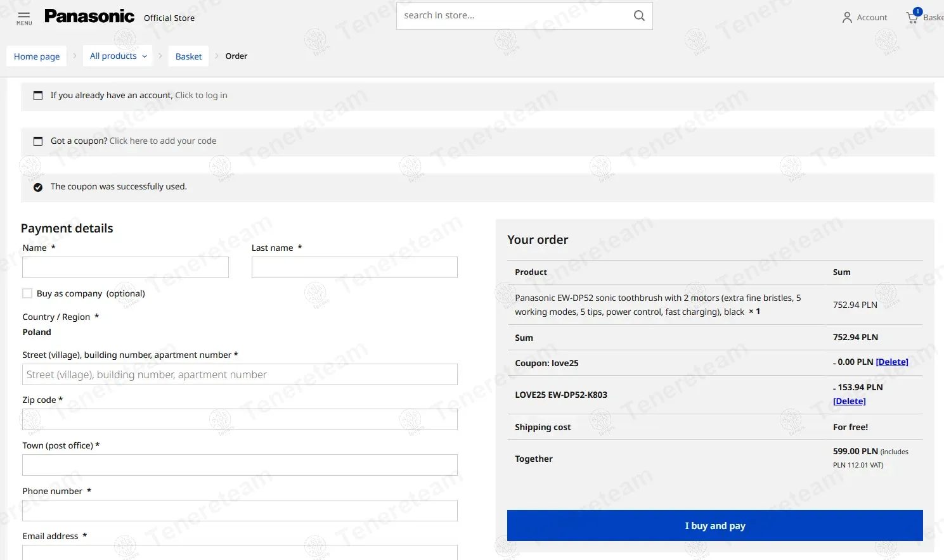Viewport: 944px width, 560px height.
Task: Focus the Zip code input field
Action: (240, 419)
